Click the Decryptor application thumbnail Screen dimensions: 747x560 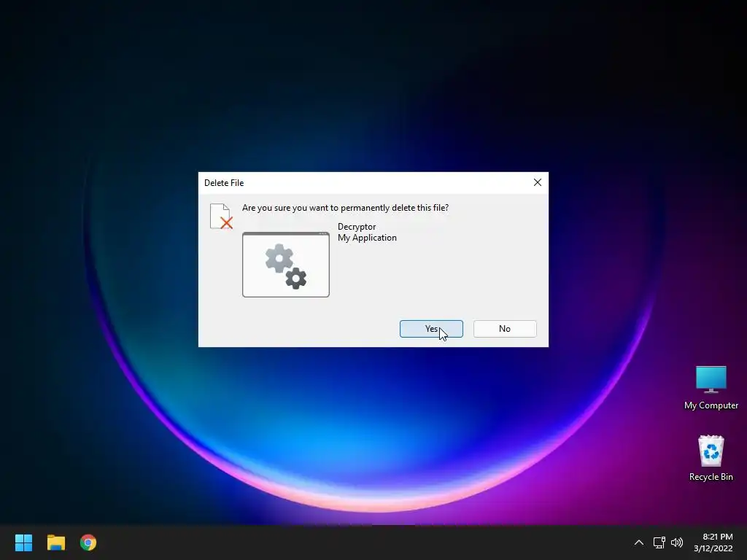286,265
